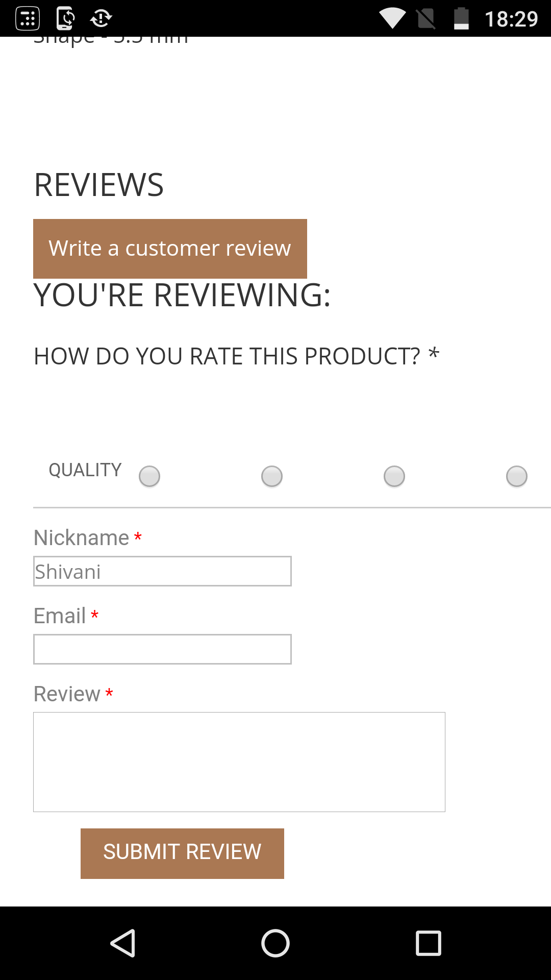The width and height of the screenshot is (551, 980).
Task: Tap the battery indicator icon
Action: point(461,19)
